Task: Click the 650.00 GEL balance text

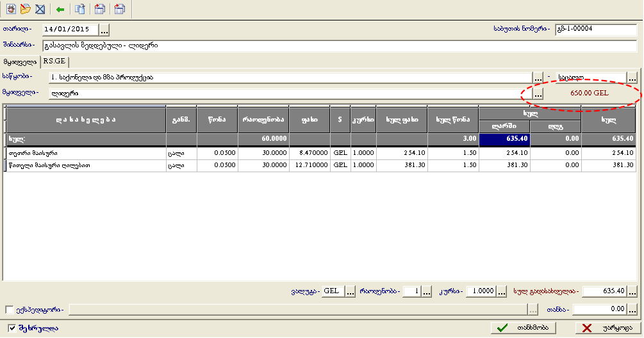Action: coord(590,93)
